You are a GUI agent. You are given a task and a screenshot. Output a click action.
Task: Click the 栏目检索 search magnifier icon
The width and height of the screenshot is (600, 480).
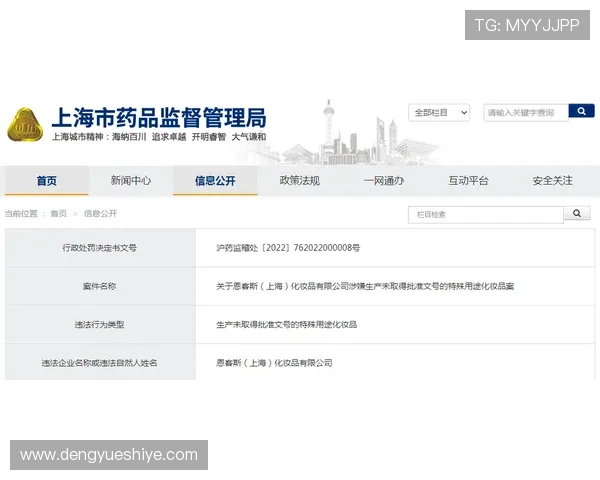[577, 213]
